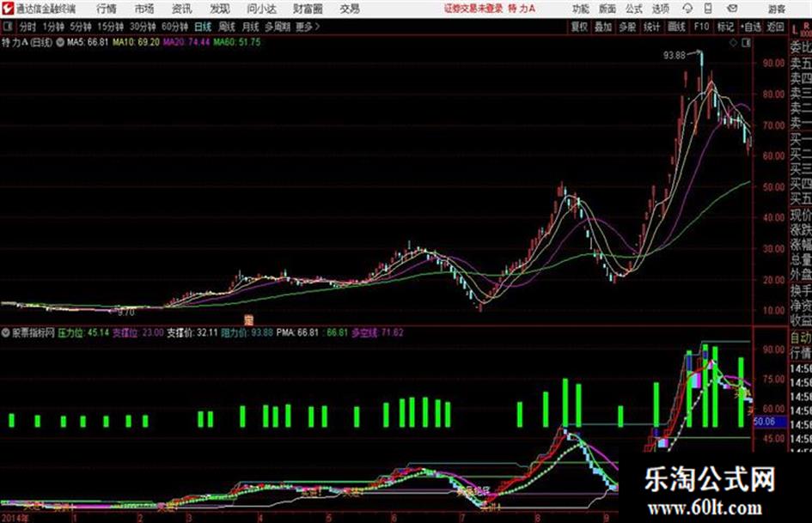The width and height of the screenshot is (812, 523).
Task: Open the 市场 menu
Action: pyautogui.click(x=144, y=9)
